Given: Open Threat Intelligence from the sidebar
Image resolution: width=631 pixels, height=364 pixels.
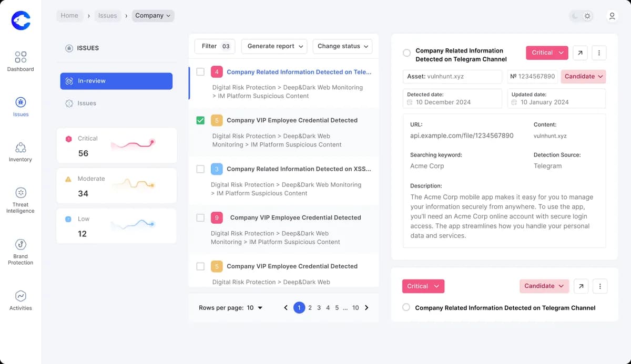Looking at the screenshot, I should pos(21,193).
